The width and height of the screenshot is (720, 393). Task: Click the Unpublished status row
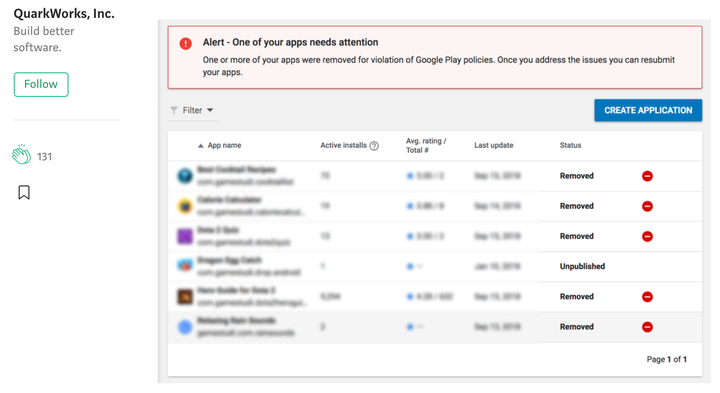(434, 266)
